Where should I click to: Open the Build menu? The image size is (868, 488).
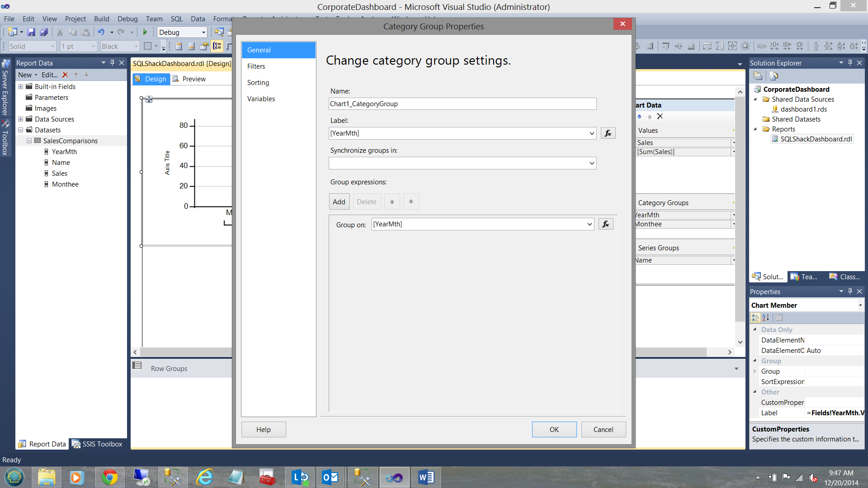(x=101, y=19)
